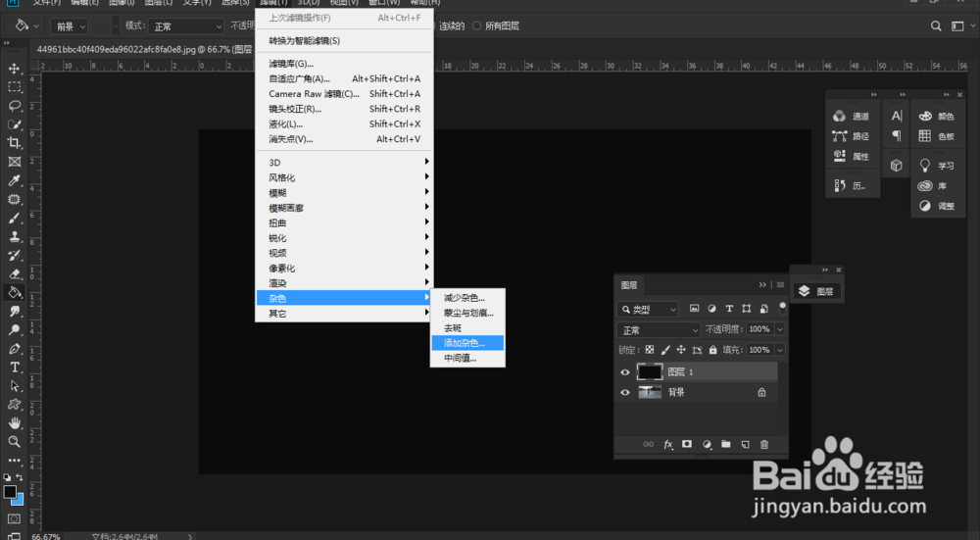Open the 色板 panel
This screenshot has width=980, height=540.
(x=938, y=136)
